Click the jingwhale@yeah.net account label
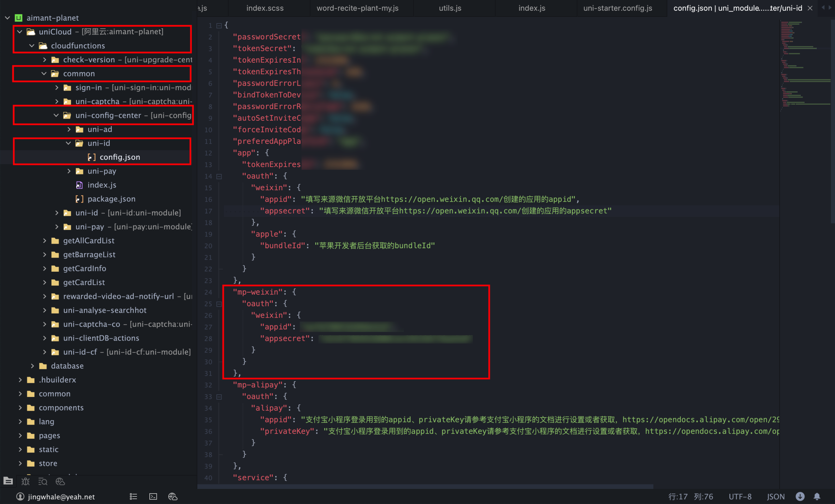This screenshot has height=504, width=835. coord(61,496)
